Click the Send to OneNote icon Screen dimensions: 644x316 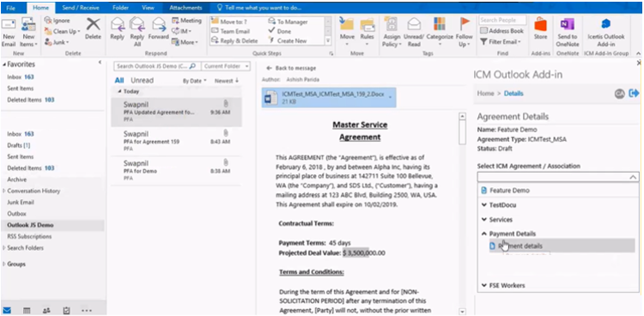(x=568, y=24)
